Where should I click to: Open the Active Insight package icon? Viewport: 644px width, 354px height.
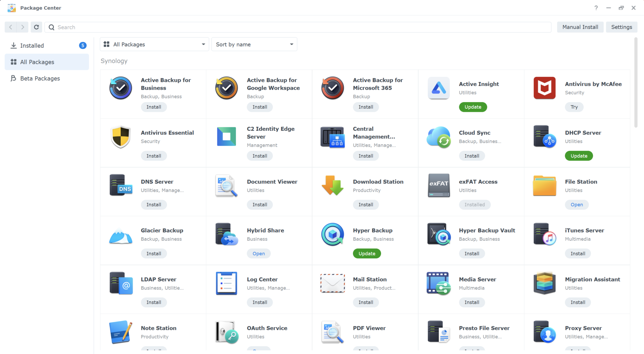(x=438, y=88)
